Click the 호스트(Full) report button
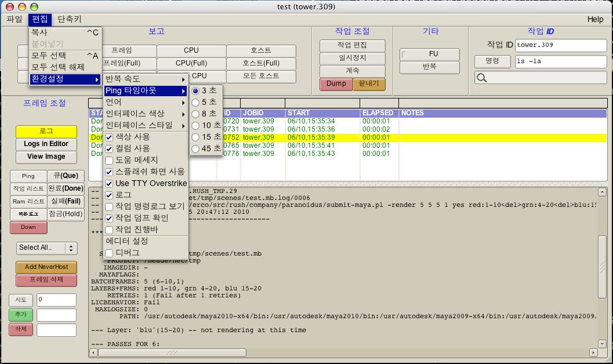 tap(261, 63)
